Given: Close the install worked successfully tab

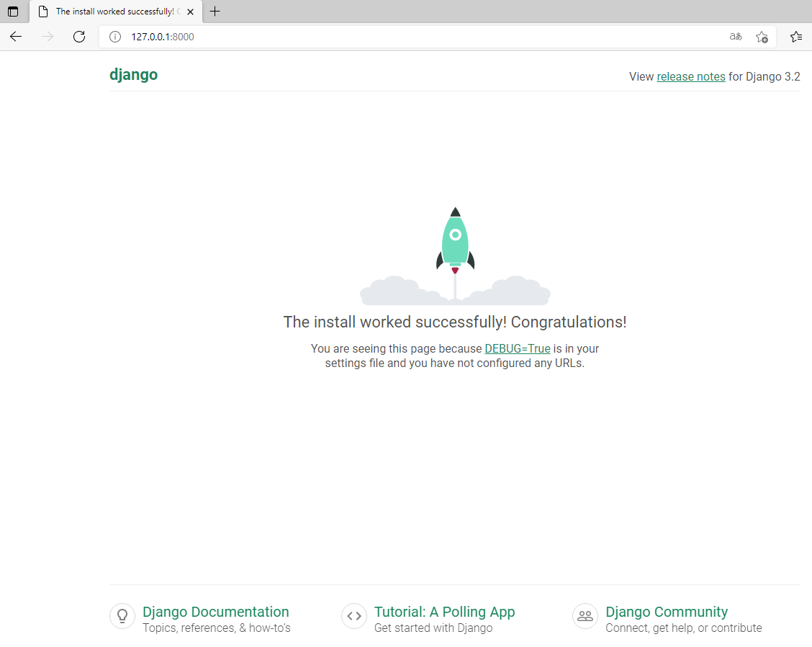Looking at the screenshot, I should tap(191, 12).
